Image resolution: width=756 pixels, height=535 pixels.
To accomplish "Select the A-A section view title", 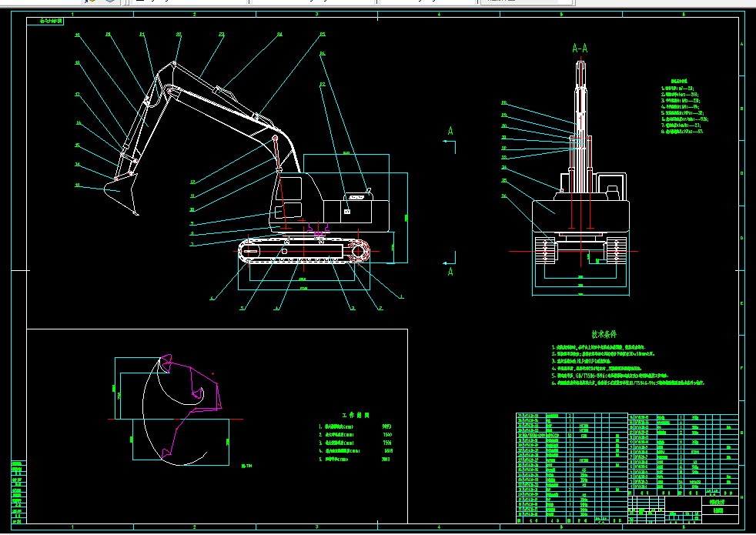I will tap(580, 48).
